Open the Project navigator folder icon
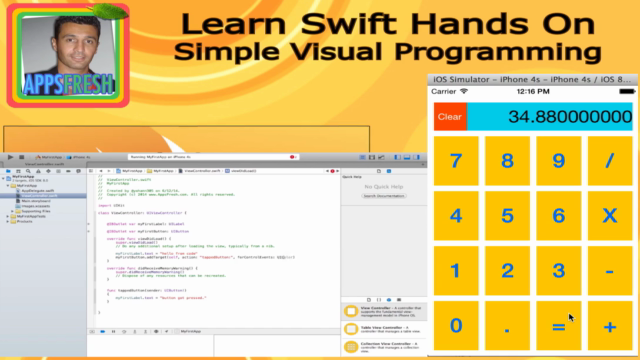This screenshot has height=360, width=640. pyautogui.click(x=8, y=171)
